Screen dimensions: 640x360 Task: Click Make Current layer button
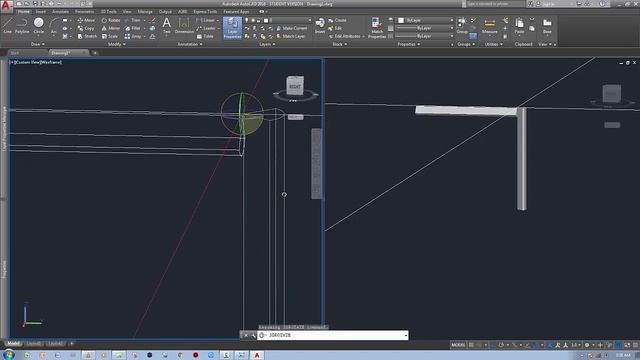(291, 28)
